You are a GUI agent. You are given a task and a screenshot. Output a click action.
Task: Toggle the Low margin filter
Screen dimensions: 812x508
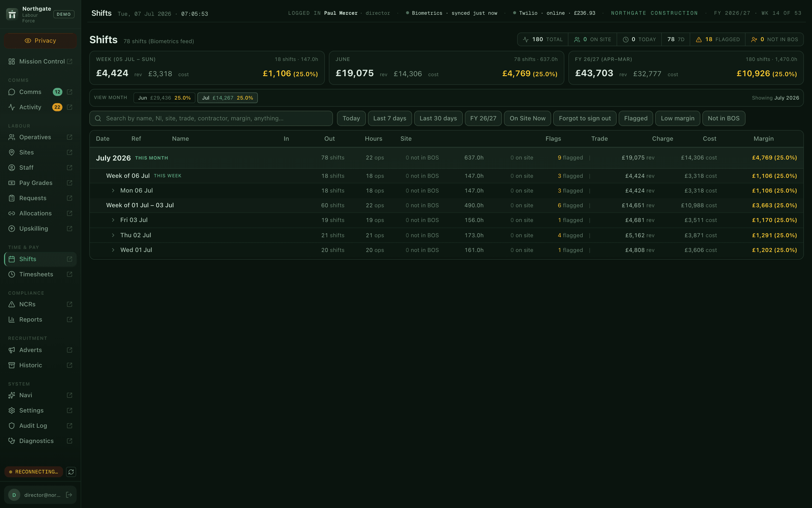[678, 119]
